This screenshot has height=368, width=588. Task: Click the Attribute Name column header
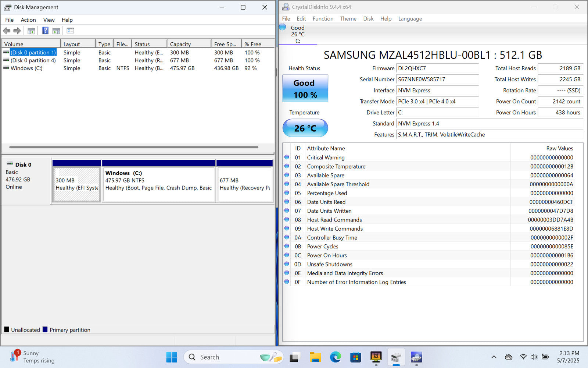(408, 148)
